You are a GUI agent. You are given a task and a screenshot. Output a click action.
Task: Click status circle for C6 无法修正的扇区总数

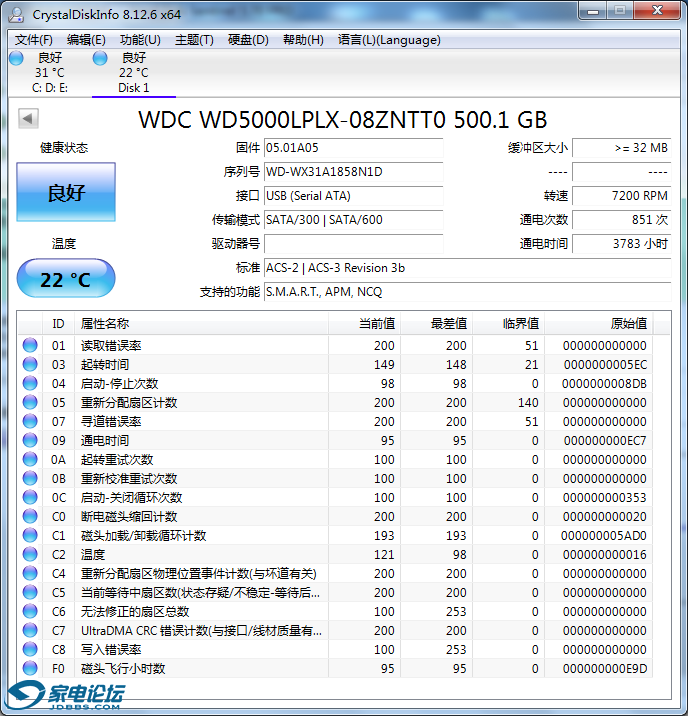pyautogui.click(x=30, y=611)
